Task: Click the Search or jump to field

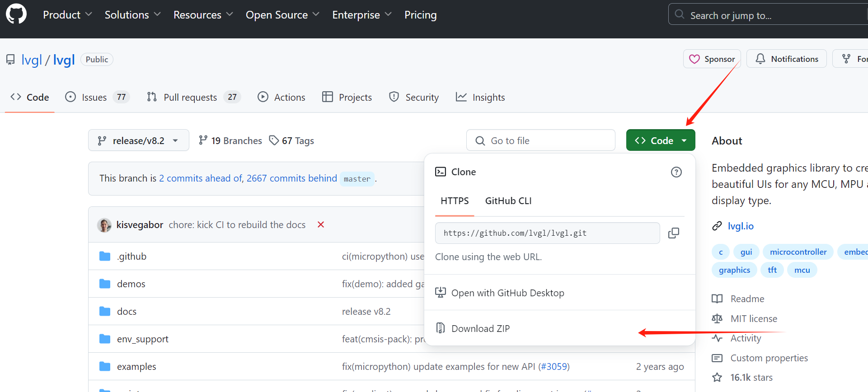Action: [x=768, y=14]
